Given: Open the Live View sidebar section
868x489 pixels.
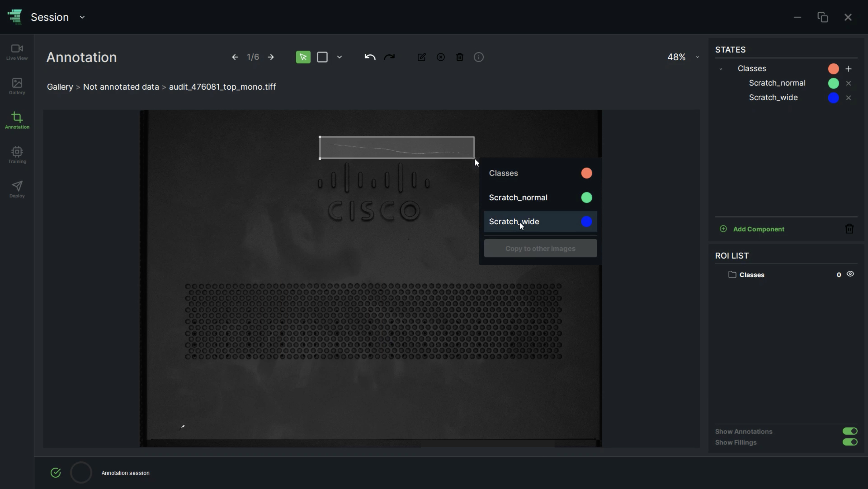Looking at the screenshot, I should click(17, 52).
